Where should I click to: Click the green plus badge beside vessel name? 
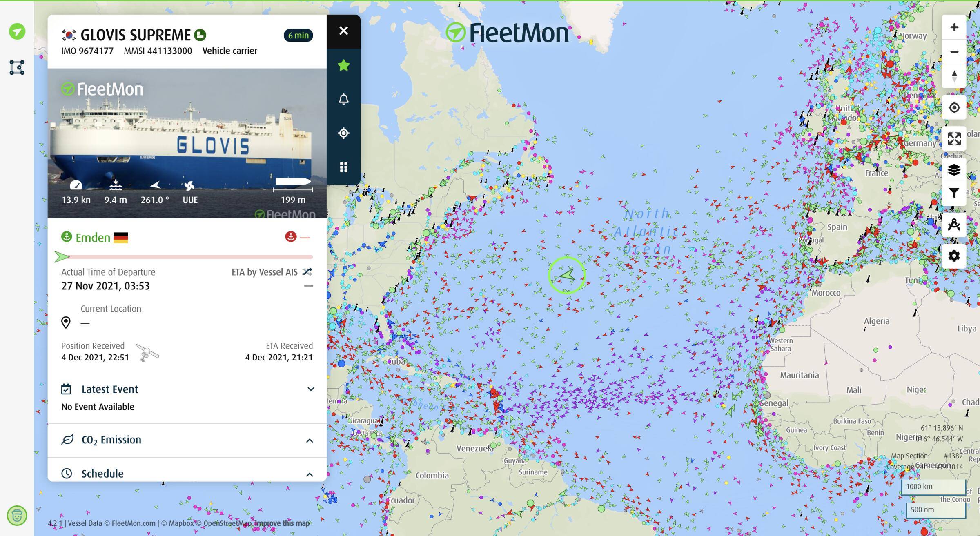click(200, 35)
